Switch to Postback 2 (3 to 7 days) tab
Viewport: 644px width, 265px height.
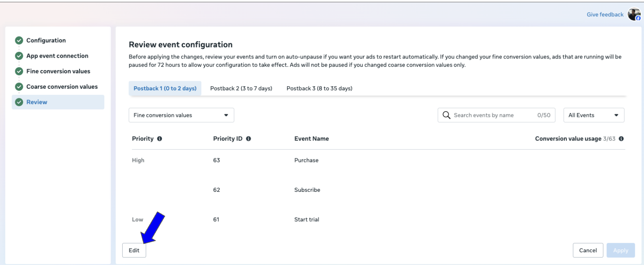pos(241,88)
